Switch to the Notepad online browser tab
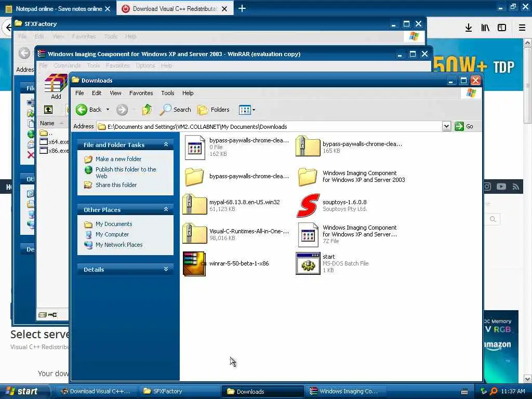 pyautogui.click(x=58, y=9)
